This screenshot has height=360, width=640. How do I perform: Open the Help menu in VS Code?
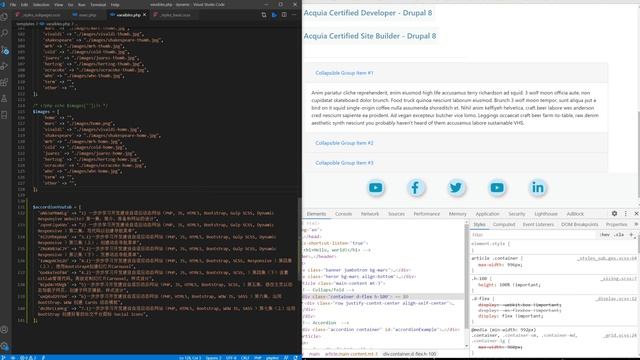[x=115, y=4]
